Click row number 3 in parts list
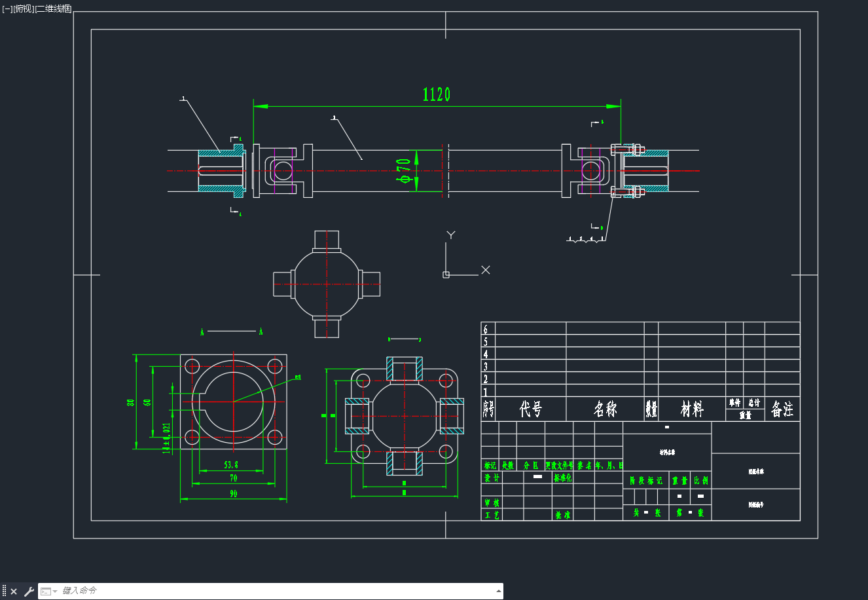 [x=486, y=366]
